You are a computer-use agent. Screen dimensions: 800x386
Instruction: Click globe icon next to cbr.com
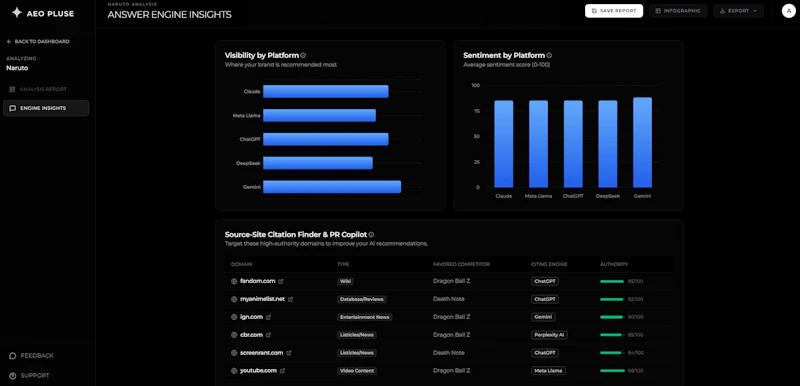click(234, 335)
